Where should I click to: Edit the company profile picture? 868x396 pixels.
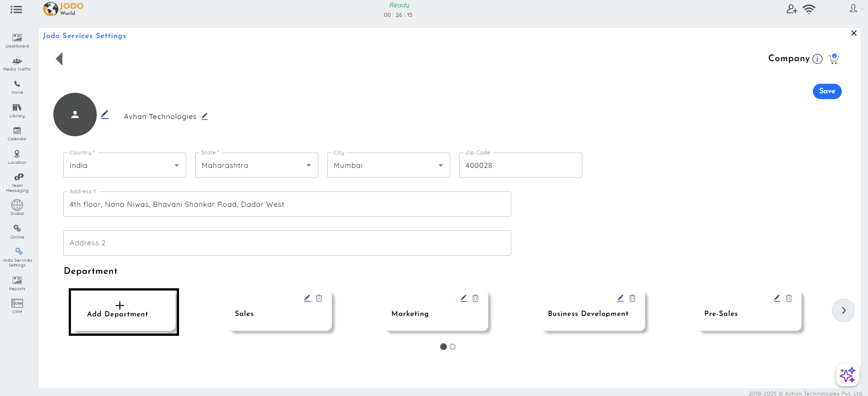pyautogui.click(x=105, y=115)
